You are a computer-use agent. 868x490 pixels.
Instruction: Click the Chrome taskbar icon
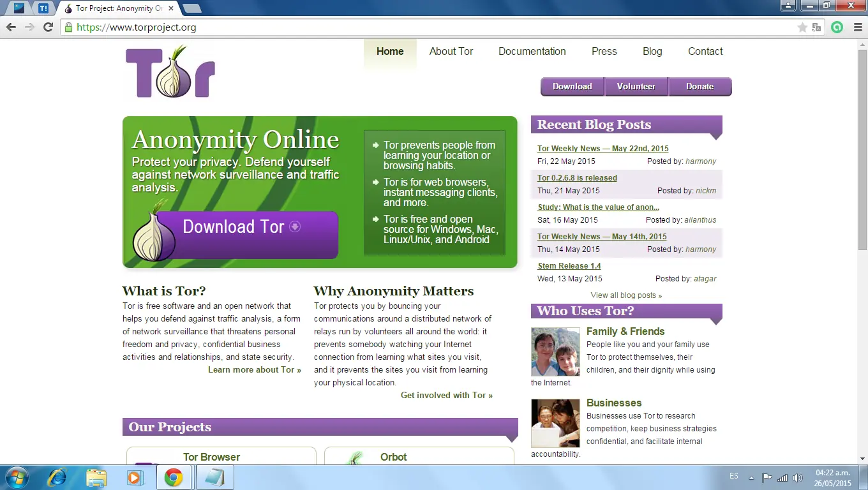point(174,477)
